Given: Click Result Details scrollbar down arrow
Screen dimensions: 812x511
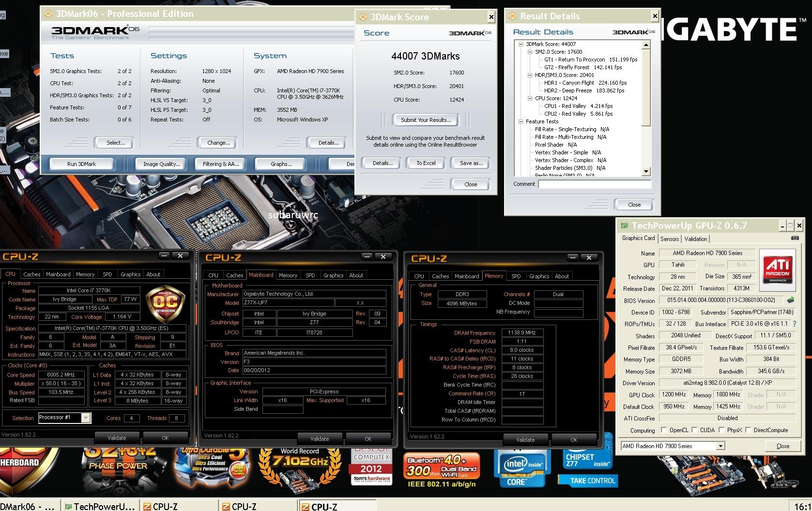Looking at the screenshot, I should [x=646, y=172].
